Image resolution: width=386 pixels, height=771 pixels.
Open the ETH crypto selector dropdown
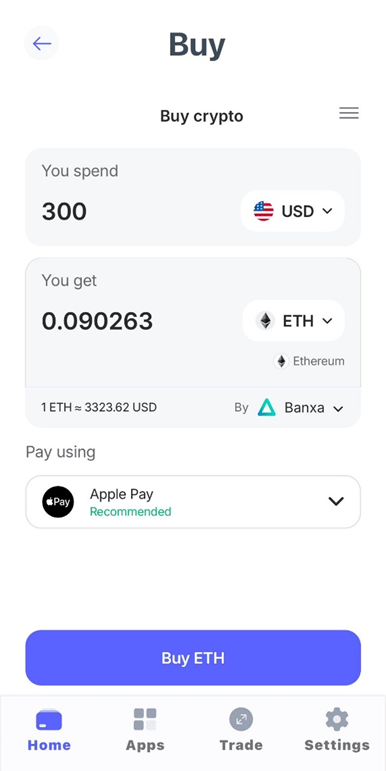coord(294,321)
